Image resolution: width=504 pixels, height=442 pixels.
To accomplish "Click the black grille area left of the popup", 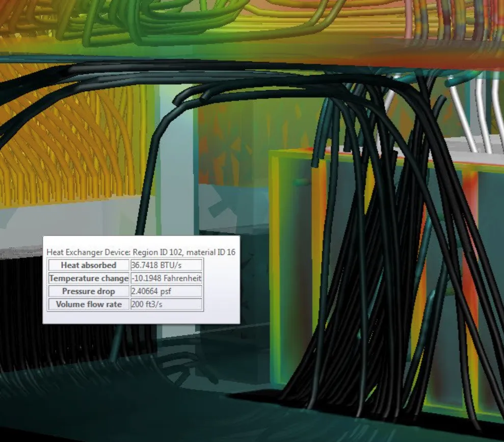I will [20, 306].
